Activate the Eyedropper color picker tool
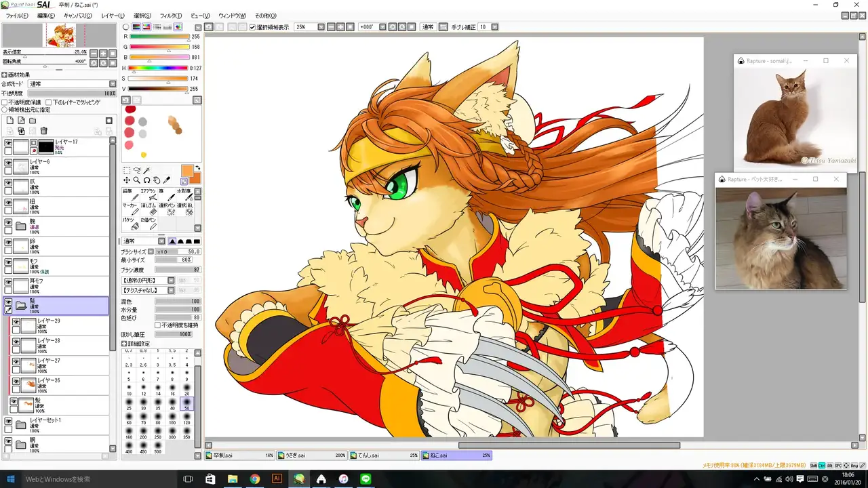 pos(167,180)
